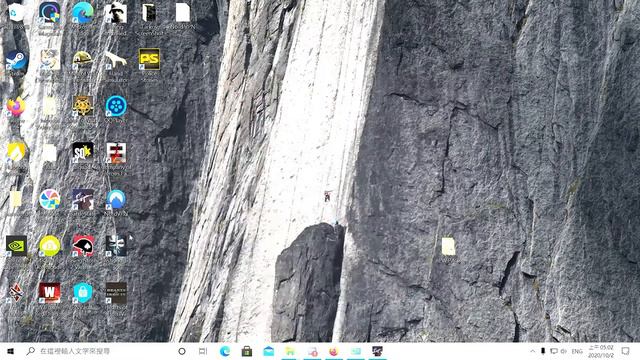640x360 pixels.
Task: Open the red diamond crossed-swords shortcut
Action: click(x=16, y=293)
